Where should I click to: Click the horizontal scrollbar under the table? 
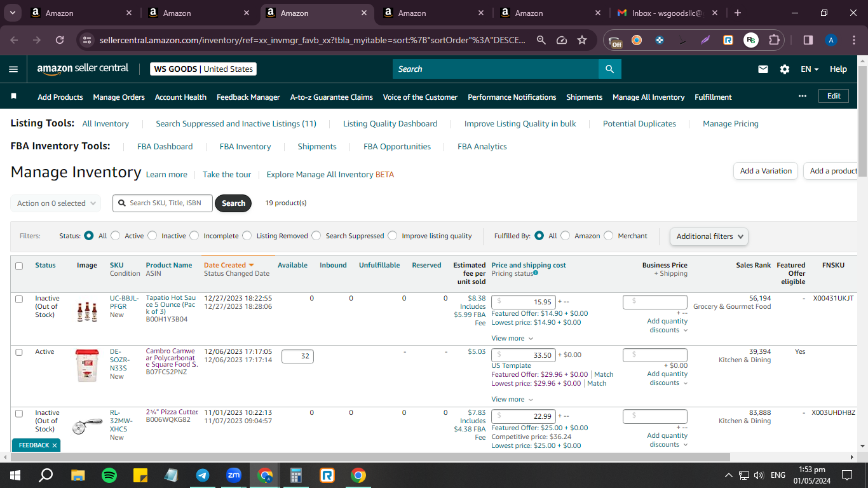[x=370, y=457]
